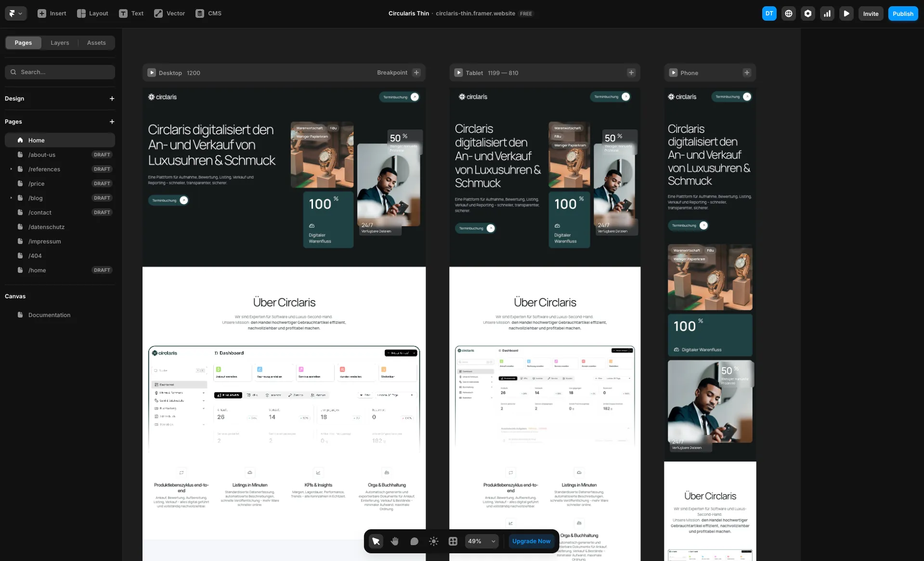Open site analytics from the top bar
The image size is (924, 561).
(x=827, y=13)
